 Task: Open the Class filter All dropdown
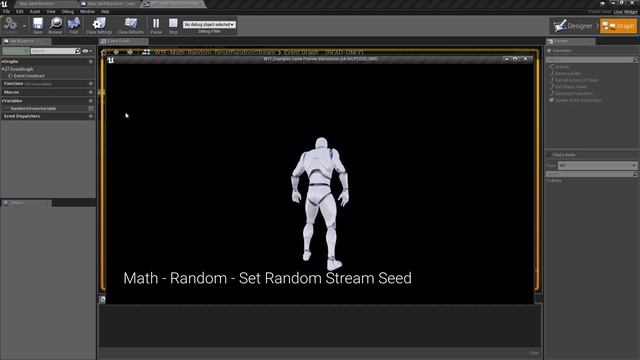[597, 165]
